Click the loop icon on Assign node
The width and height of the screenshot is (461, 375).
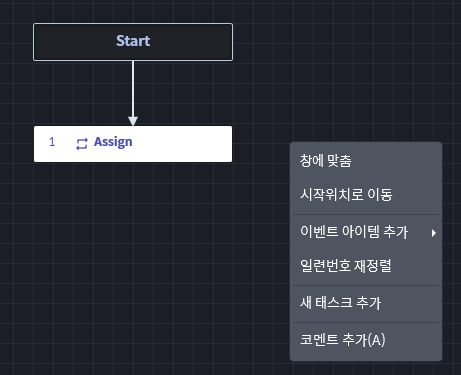[x=82, y=144]
